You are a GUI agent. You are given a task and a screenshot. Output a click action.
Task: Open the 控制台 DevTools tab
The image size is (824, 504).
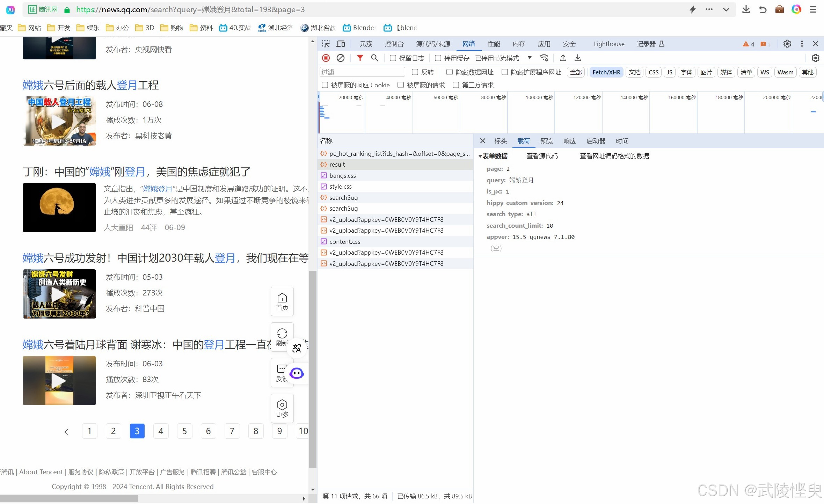pos(394,44)
